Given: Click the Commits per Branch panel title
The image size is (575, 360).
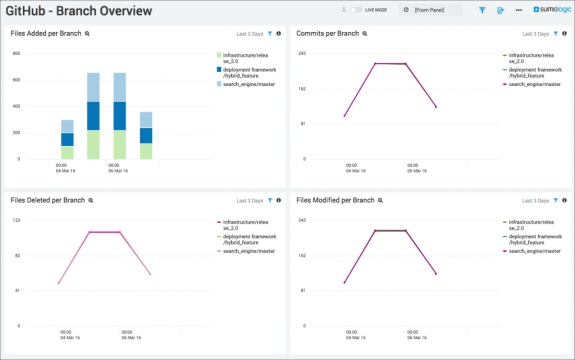Looking at the screenshot, I should [x=327, y=33].
